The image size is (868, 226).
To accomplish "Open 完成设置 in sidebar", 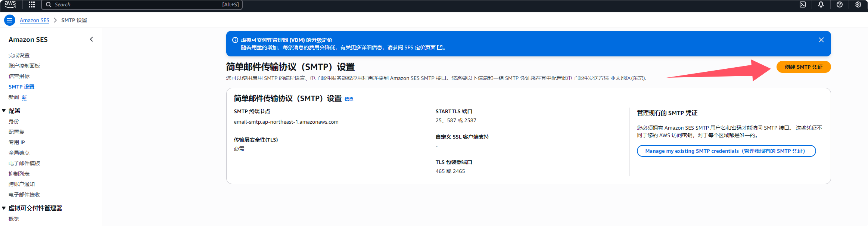I will tap(19, 55).
